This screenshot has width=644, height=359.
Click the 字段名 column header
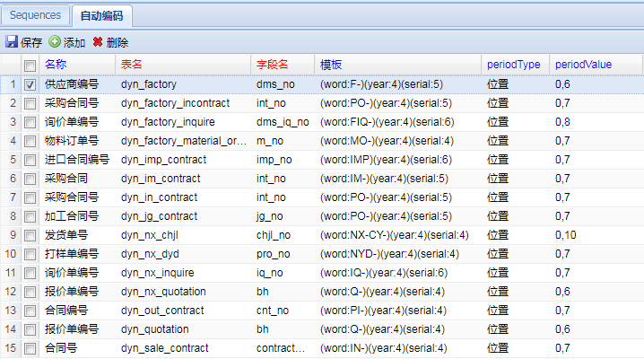pyautogui.click(x=272, y=65)
